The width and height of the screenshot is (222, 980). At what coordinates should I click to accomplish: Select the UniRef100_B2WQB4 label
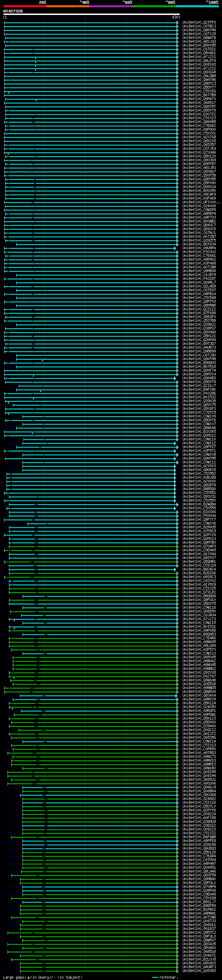point(199,504)
